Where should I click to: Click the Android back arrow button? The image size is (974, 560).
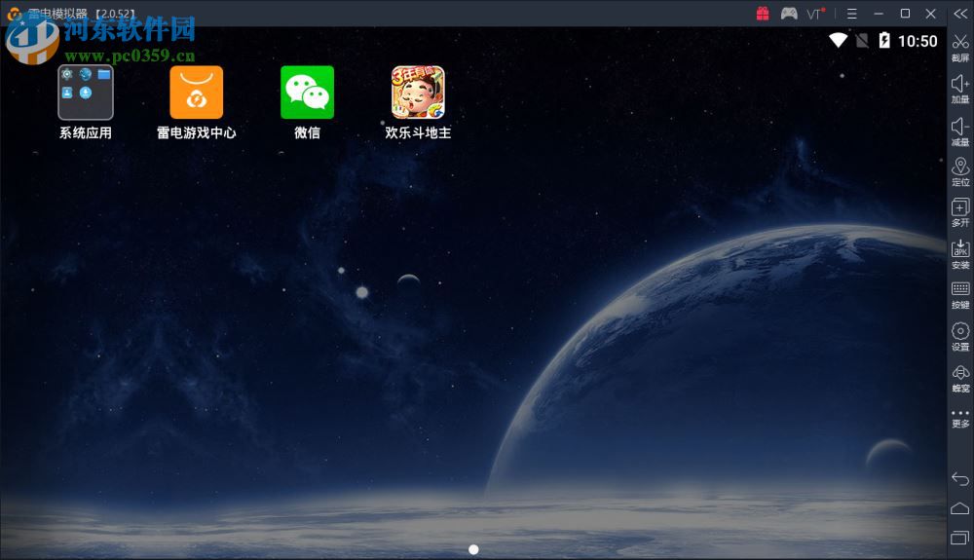(960, 478)
